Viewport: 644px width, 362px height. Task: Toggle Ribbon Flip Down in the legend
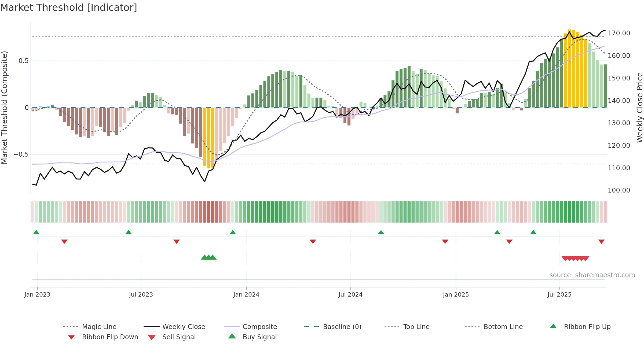[103, 337]
